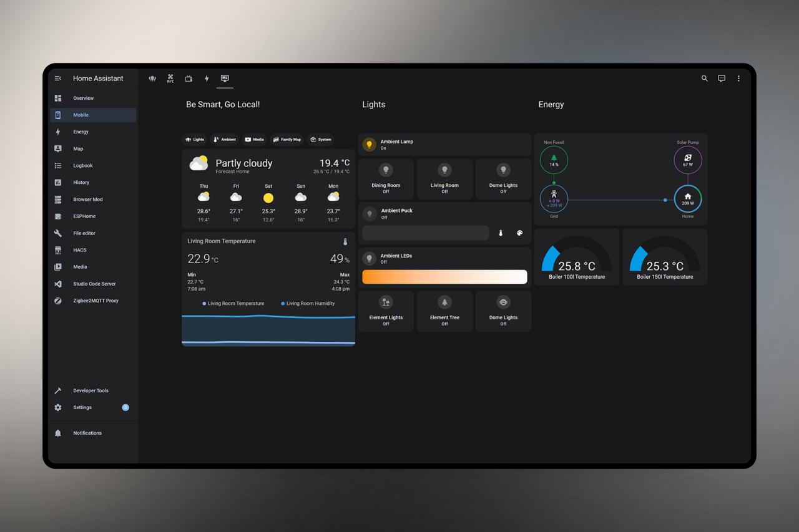This screenshot has height=532, width=799.
Task: Toggle the Element Tree card
Action: (444, 311)
